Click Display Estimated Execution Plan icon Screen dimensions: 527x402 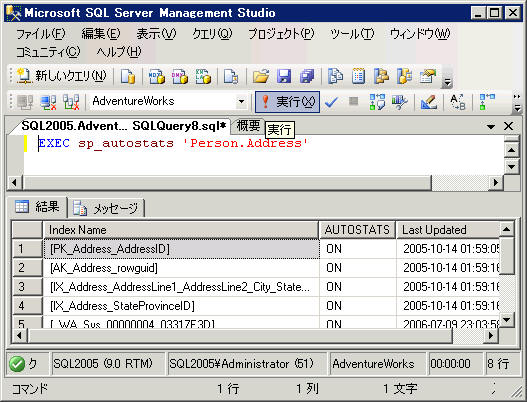pos(377,102)
